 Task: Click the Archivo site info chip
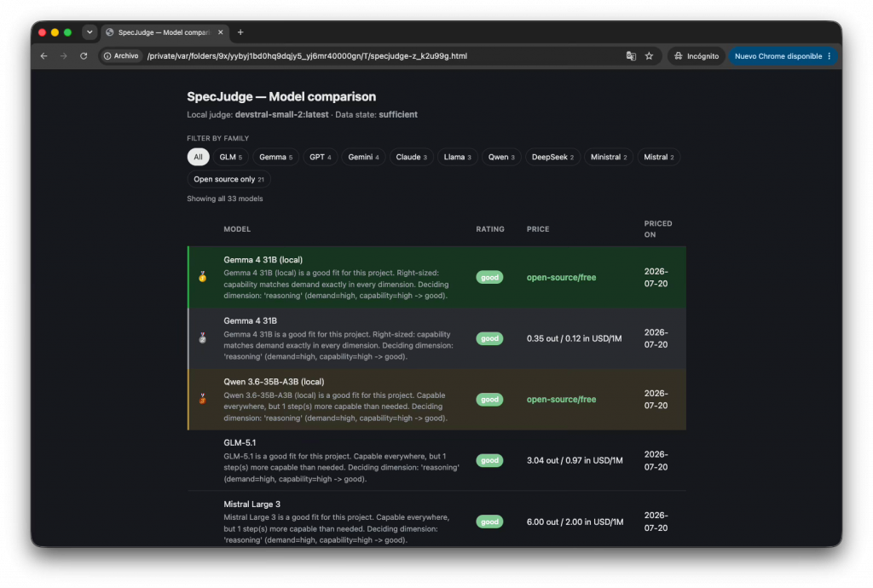121,56
